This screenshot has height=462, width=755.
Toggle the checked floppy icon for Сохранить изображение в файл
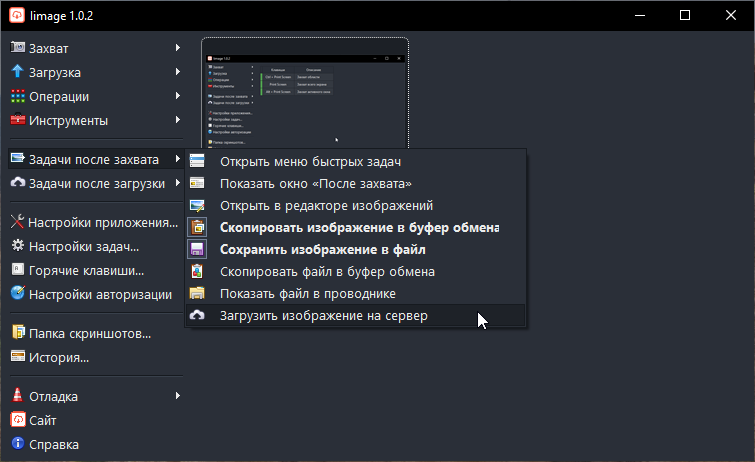[197, 249]
